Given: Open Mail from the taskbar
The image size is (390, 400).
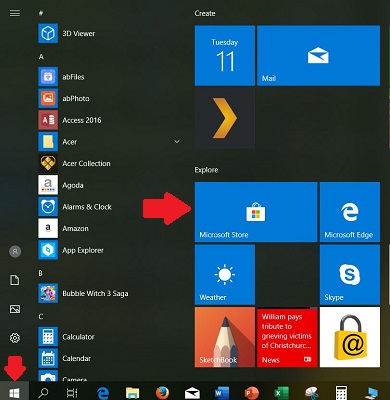Looking at the screenshot, I should [192, 393].
